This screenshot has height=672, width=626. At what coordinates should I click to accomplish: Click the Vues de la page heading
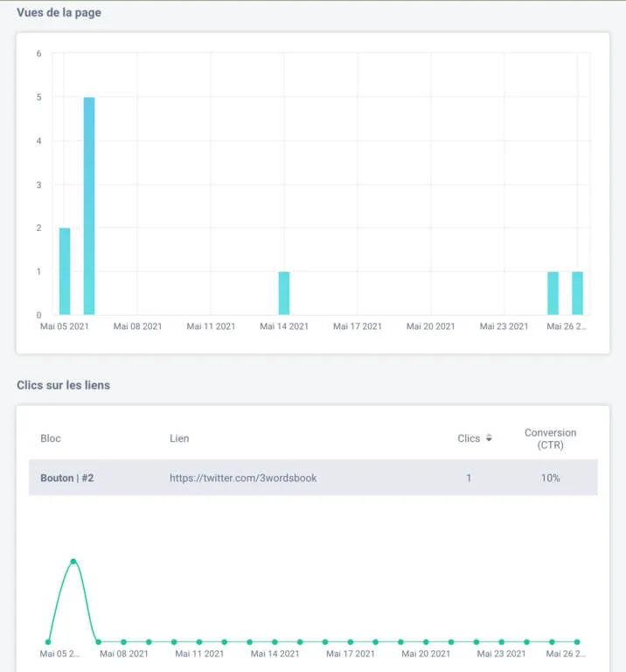point(59,13)
